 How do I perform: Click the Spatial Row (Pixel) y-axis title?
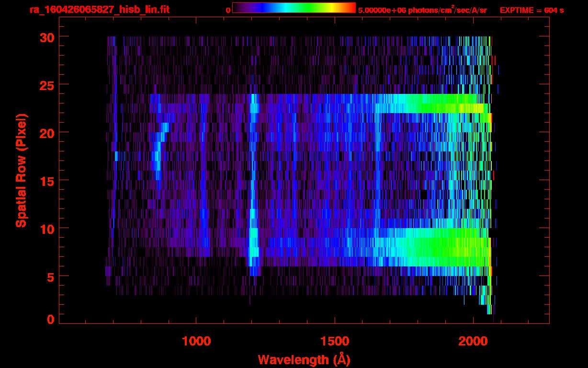click(22, 170)
